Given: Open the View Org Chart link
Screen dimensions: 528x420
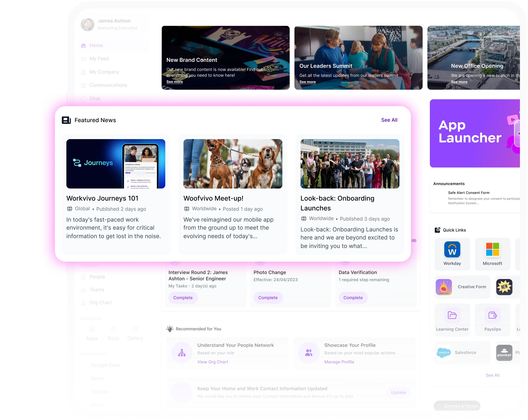Looking at the screenshot, I should click(x=212, y=362).
